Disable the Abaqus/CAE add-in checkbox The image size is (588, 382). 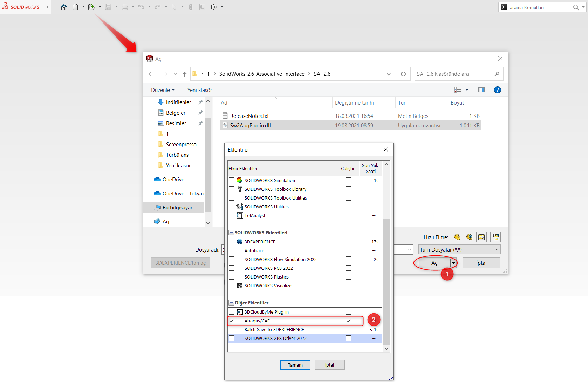(232, 320)
